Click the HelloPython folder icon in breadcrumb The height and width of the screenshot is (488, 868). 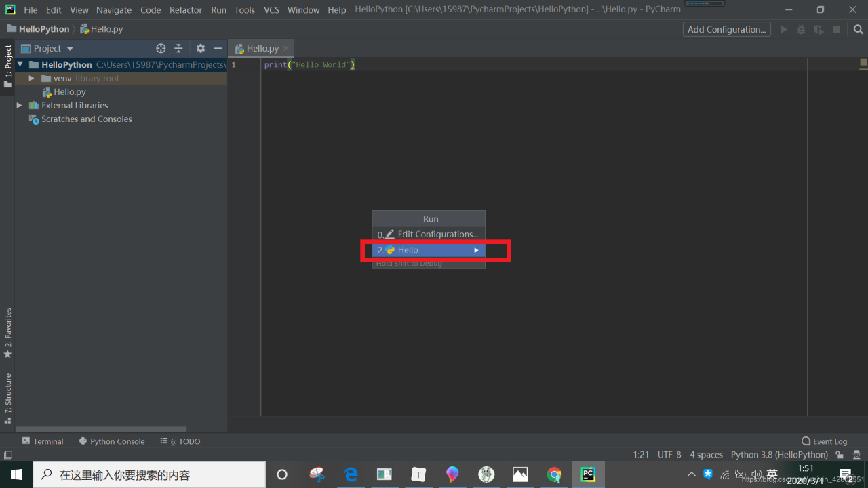click(12, 29)
